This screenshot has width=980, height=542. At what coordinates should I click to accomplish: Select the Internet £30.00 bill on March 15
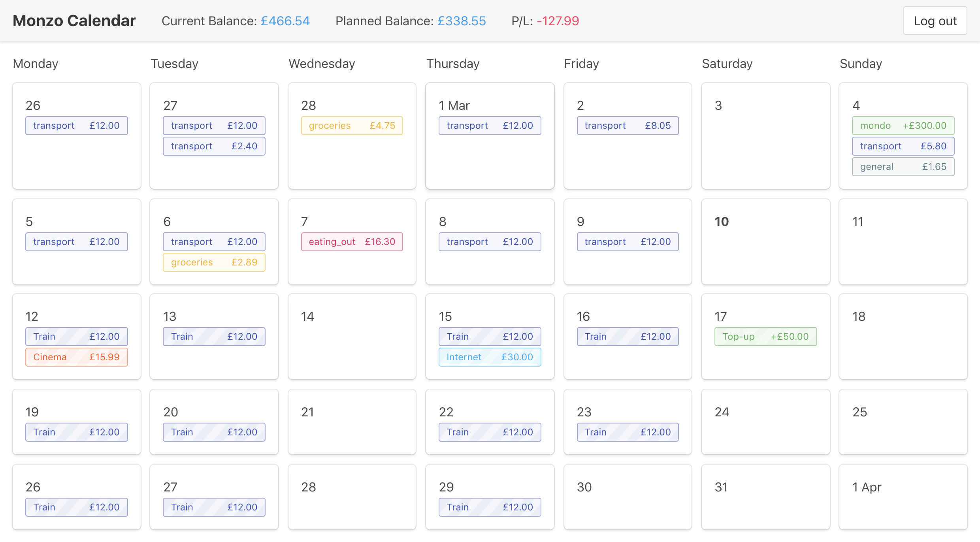(490, 357)
